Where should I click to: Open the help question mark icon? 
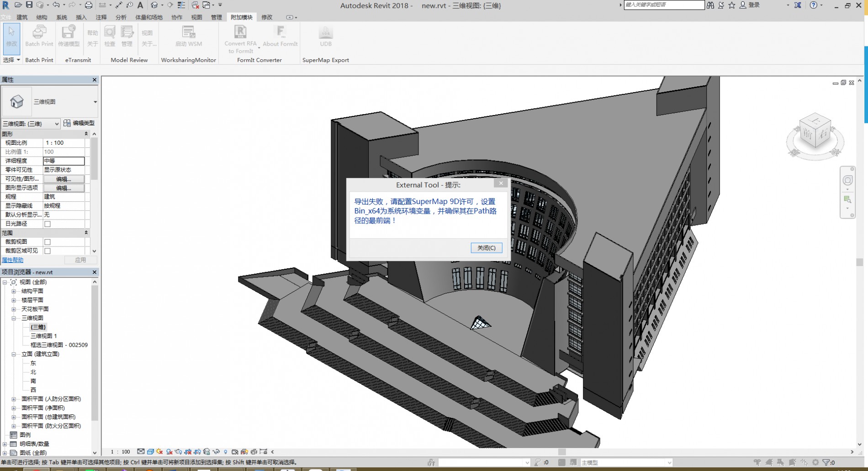813,5
